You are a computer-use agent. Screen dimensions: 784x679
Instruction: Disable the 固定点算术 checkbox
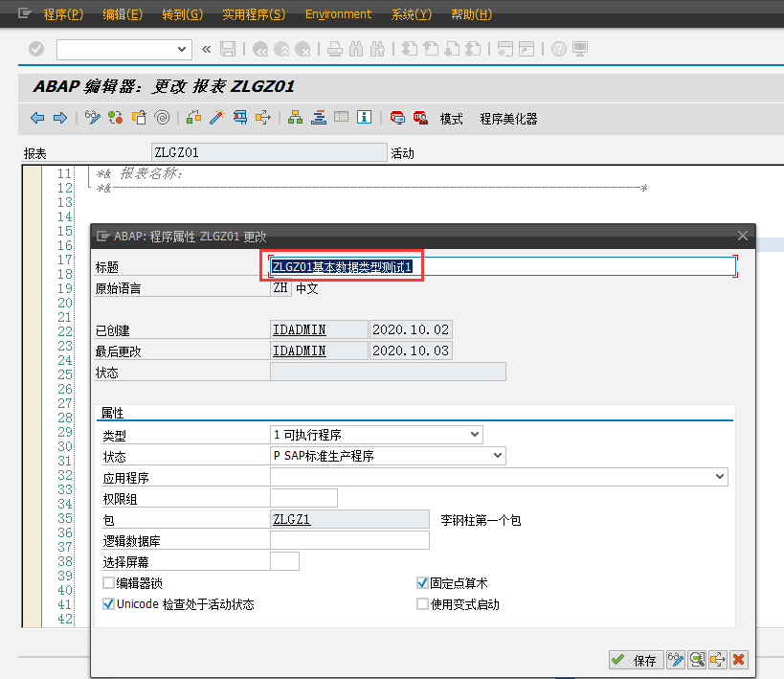(422, 582)
